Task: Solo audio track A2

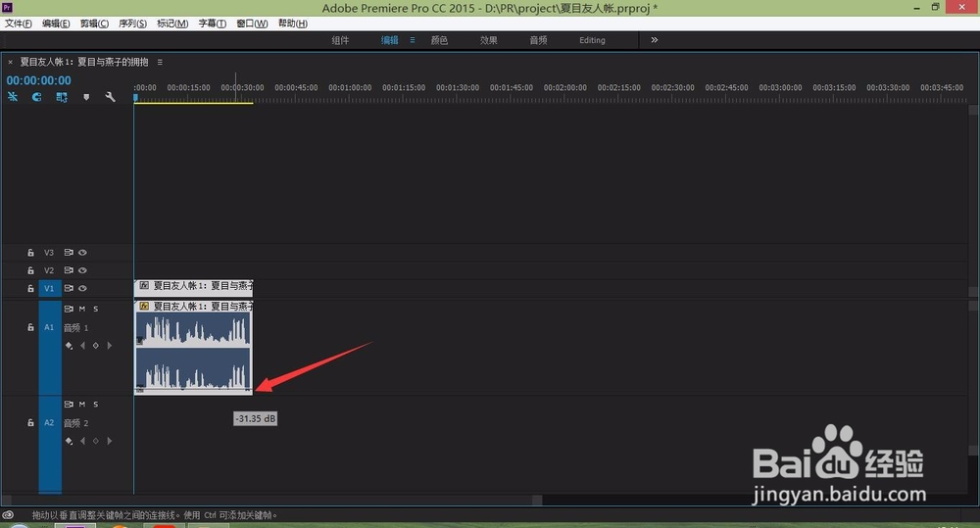Action: pyautogui.click(x=96, y=405)
